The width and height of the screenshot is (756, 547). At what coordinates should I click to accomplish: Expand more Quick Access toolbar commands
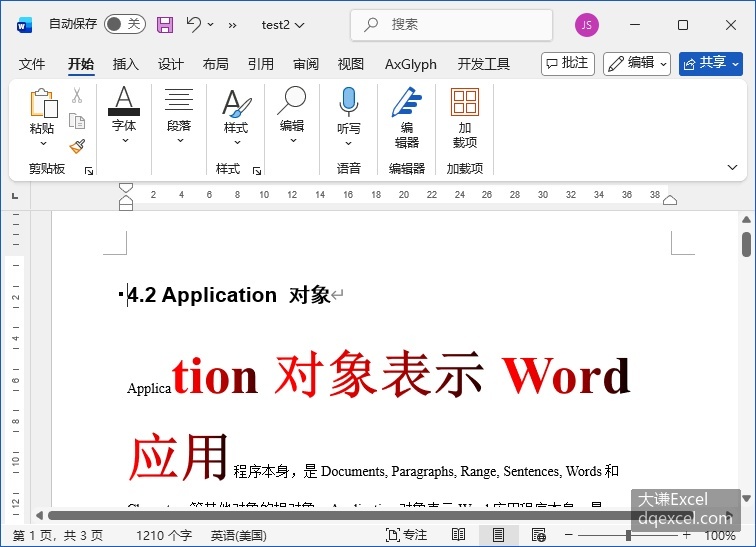tap(232, 25)
